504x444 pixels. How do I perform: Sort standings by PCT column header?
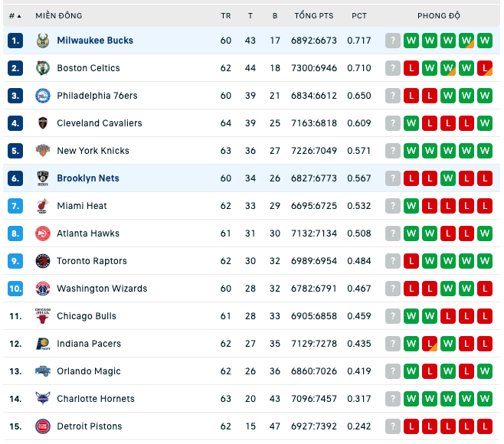click(x=359, y=16)
